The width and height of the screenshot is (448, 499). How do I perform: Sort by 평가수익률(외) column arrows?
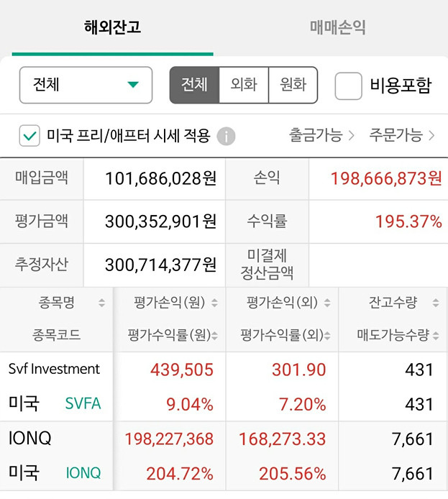[327, 335]
